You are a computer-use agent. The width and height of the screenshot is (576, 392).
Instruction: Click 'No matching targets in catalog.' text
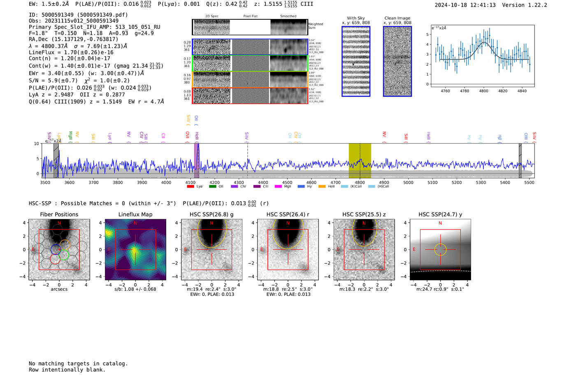tap(78, 364)
